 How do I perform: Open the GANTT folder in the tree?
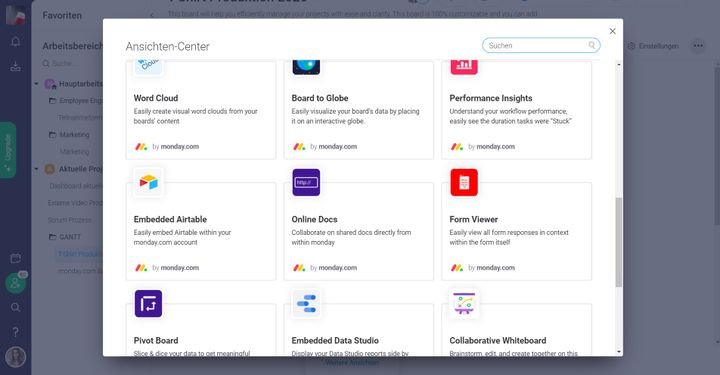65,237
